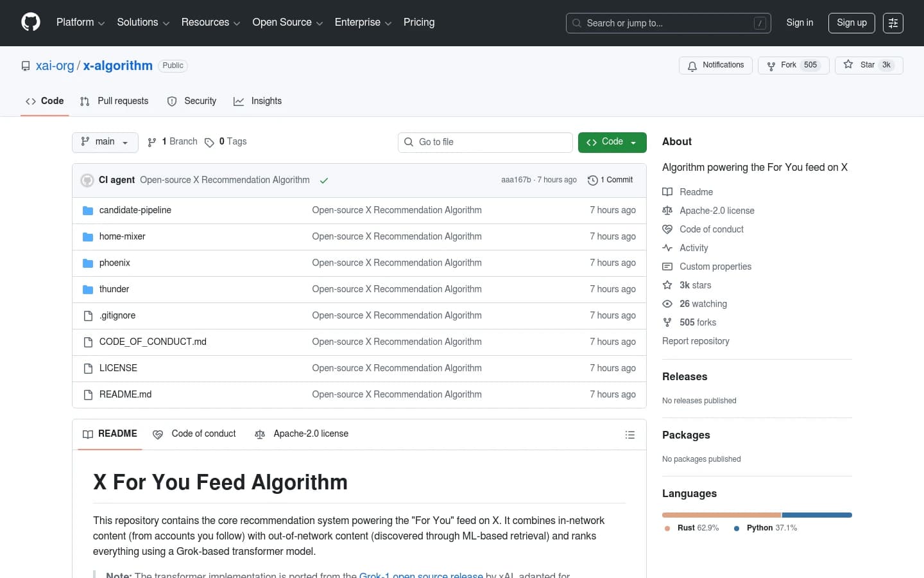Screen dimensions: 924x578
Task: Click the Readme book icon in About
Action: (x=667, y=191)
